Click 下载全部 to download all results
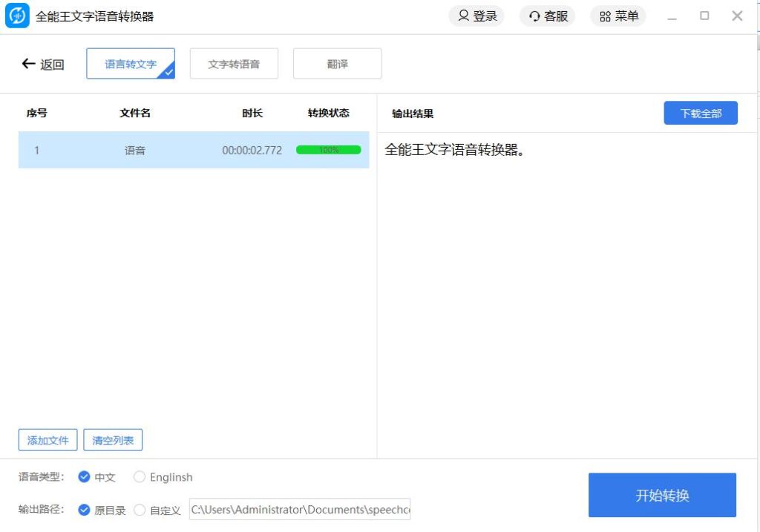The image size is (760, 532). 701,112
